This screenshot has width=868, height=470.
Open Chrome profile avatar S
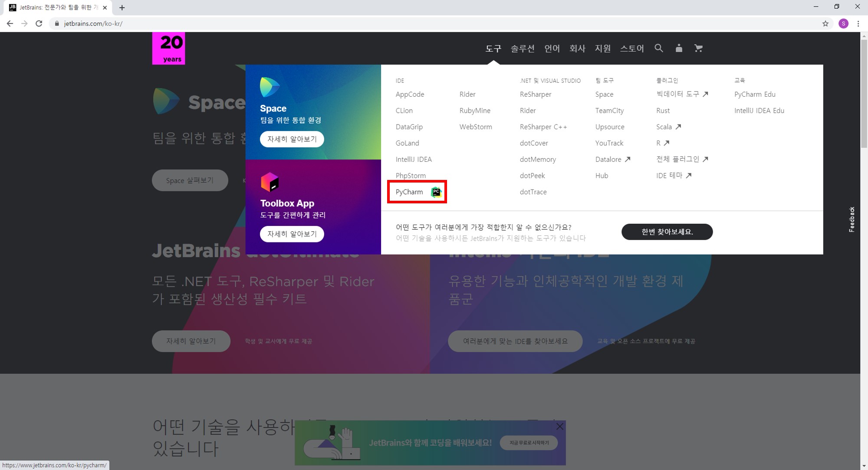(x=843, y=23)
